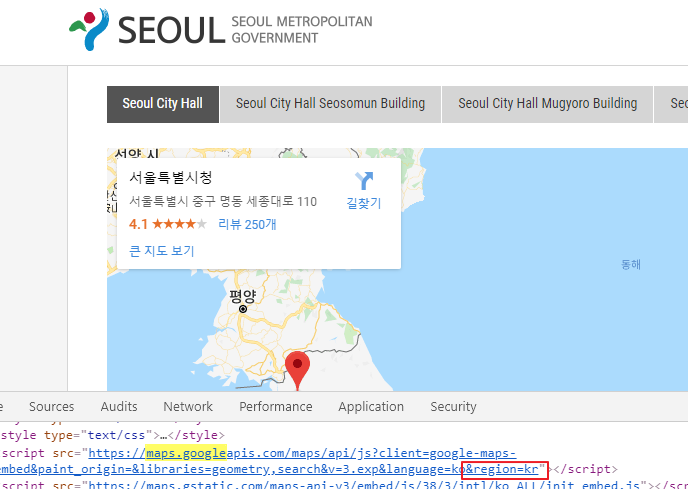
Task: Select the Seoul City Hall tab
Action: [163, 104]
